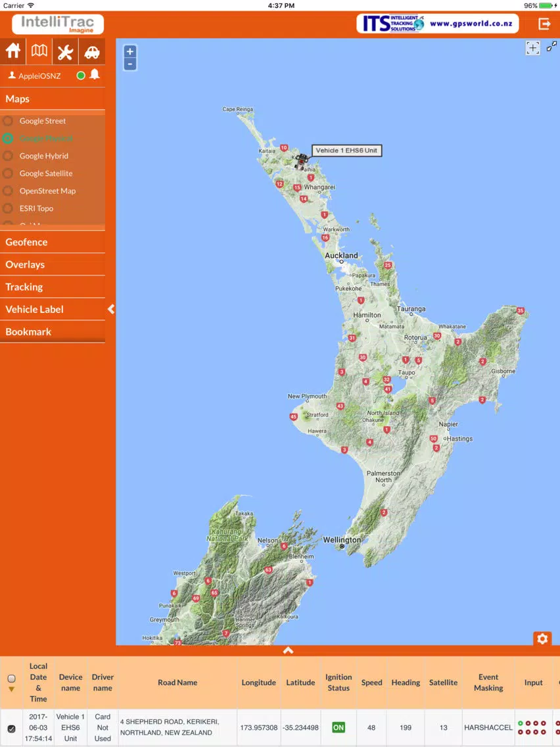
Task: Select ESRI Topo map radio
Action: [8, 208]
